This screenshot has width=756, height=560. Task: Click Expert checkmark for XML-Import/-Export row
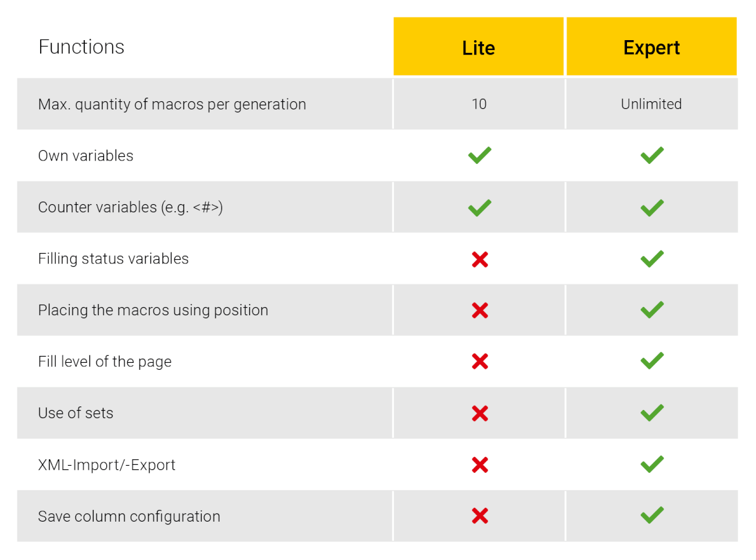652,464
